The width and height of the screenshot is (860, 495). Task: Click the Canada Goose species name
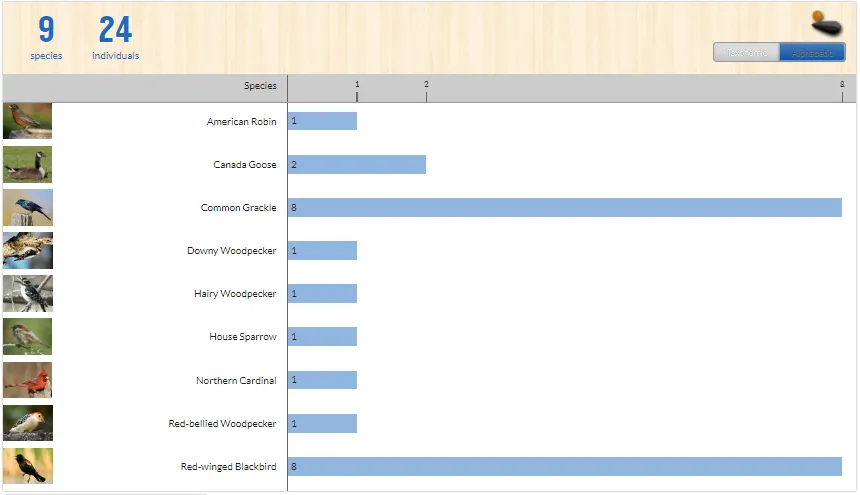point(245,164)
